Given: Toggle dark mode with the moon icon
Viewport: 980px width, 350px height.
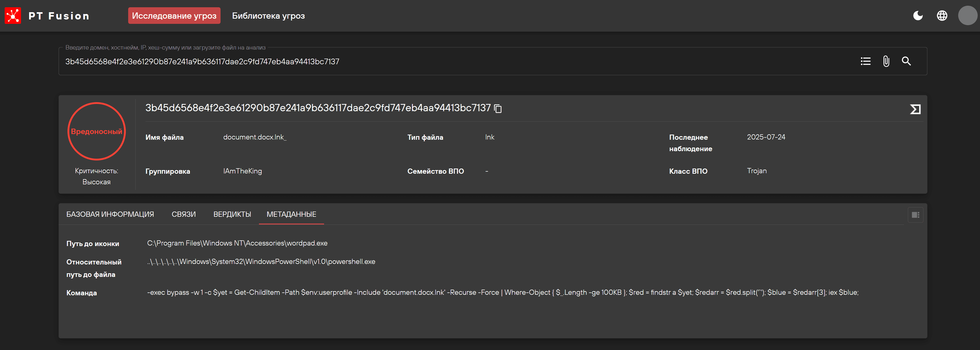Looking at the screenshot, I should tap(918, 16).
